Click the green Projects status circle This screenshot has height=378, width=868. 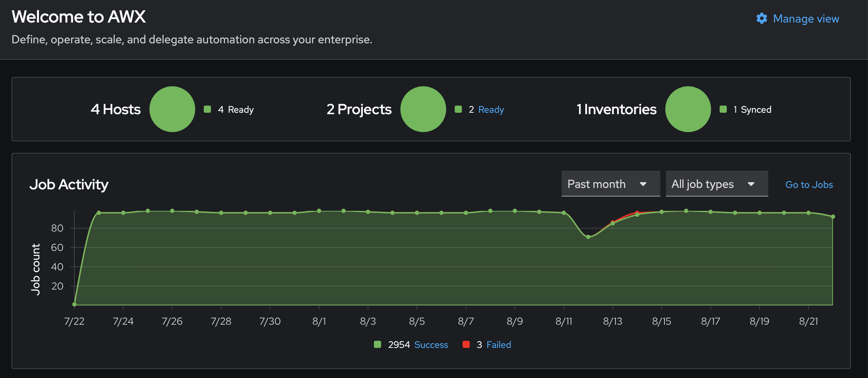coord(423,109)
